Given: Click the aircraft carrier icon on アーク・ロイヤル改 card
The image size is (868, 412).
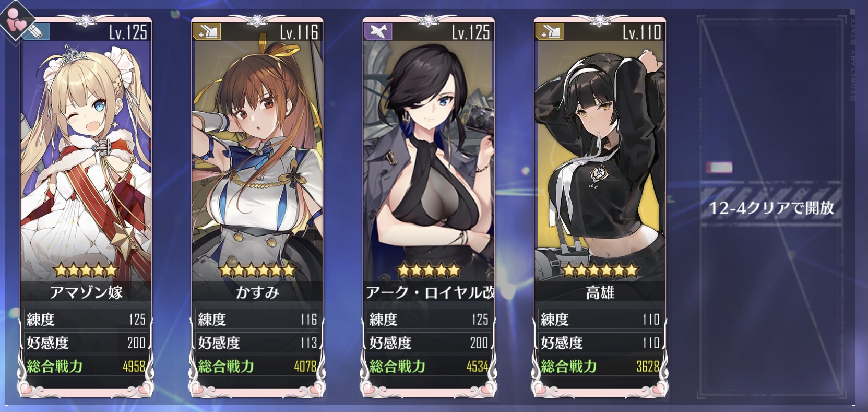Looking at the screenshot, I should pyautogui.click(x=377, y=32).
